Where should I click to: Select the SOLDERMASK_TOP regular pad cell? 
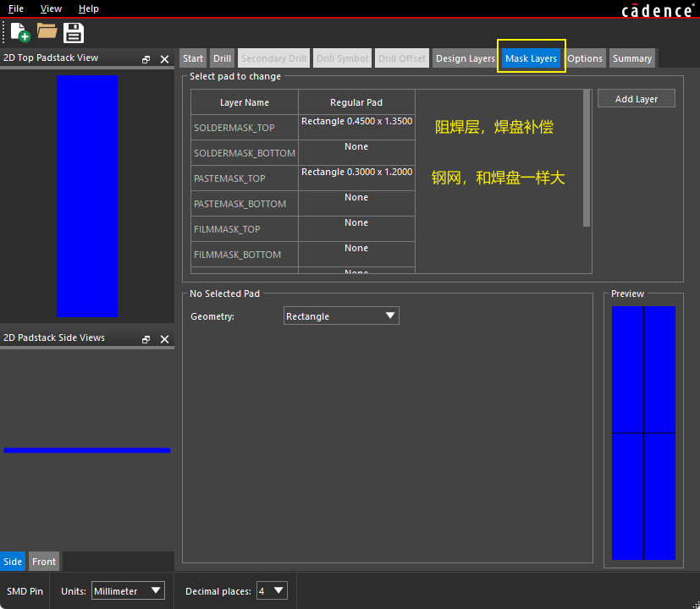pyautogui.click(x=356, y=127)
